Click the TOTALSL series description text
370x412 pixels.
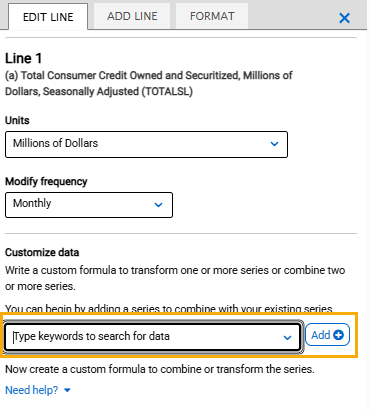(x=149, y=83)
